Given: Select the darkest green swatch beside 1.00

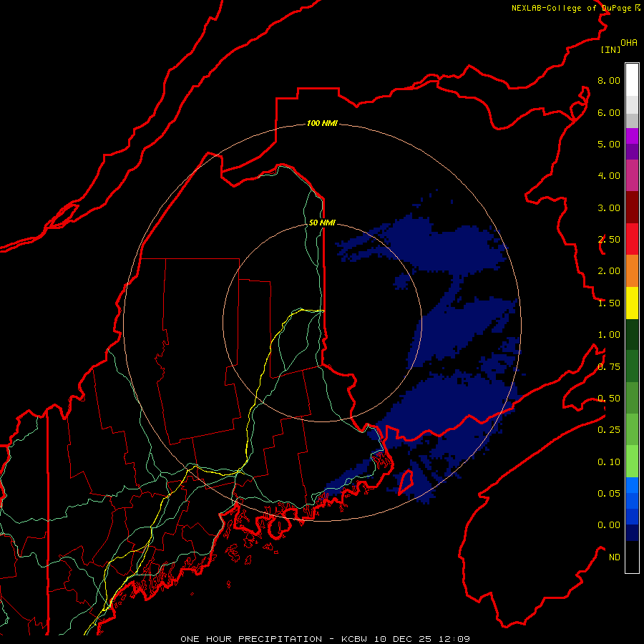Looking at the screenshot, I should pos(632,334).
